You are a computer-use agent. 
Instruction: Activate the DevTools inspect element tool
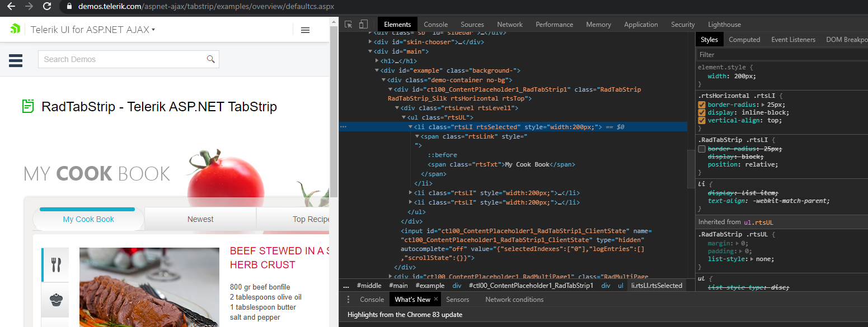[349, 24]
